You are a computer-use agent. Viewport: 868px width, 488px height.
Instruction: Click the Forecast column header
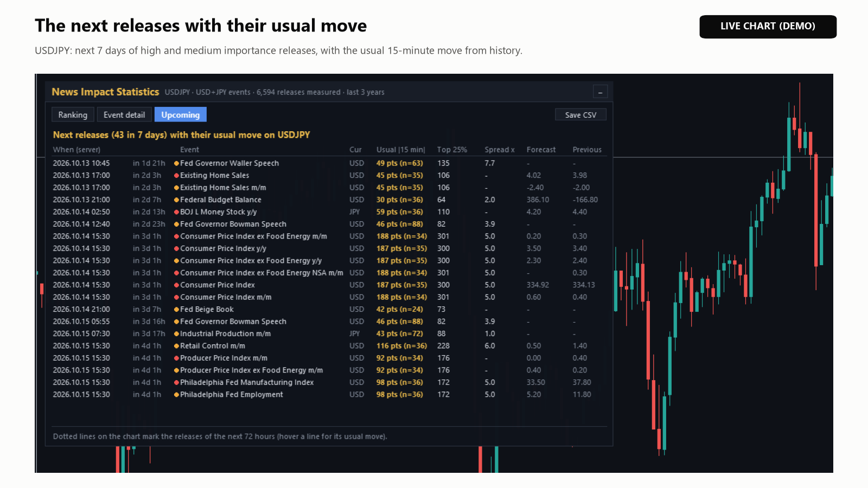(541, 150)
